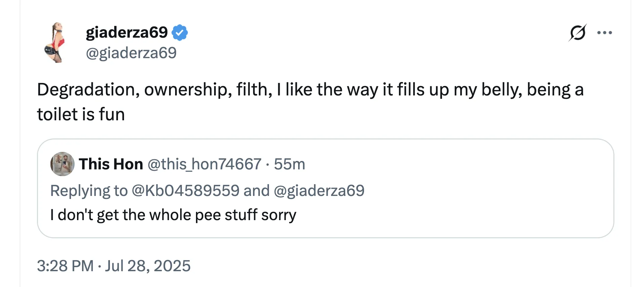Open the @giaderza69 mention in the quoted reply
Image resolution: width=644 pixels, height=287 pixels.
pos(319,191)
